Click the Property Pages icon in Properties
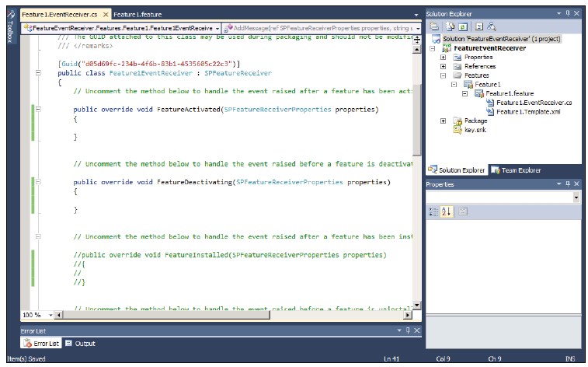Image resolution: width=588 pixels, height=367 pixels. point(463,211)
